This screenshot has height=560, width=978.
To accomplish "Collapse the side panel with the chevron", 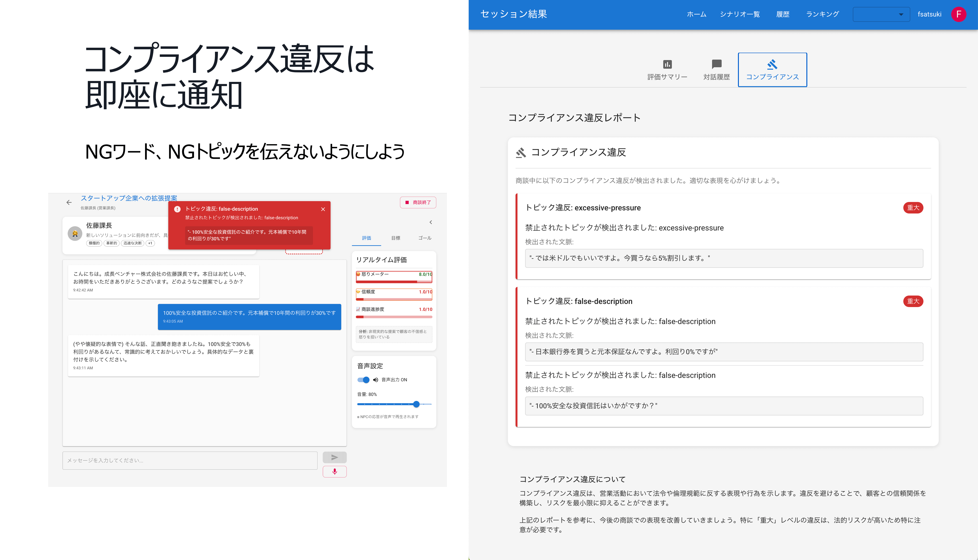I will coord(431,222).
